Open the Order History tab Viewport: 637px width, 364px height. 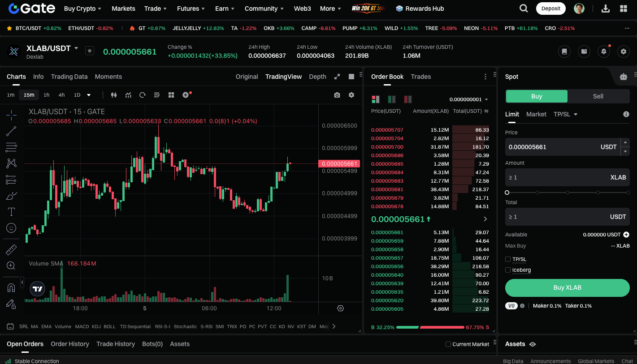coord(70,344)
